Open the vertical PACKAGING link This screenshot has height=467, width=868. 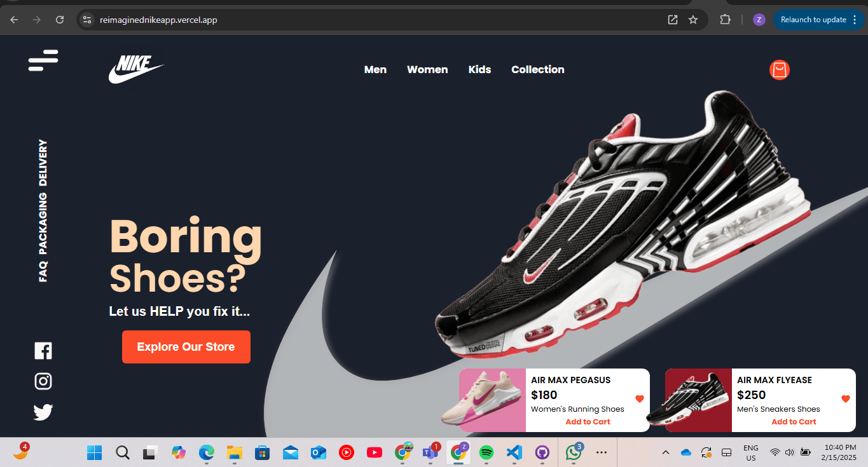pyautogui.click(x=43, y=224)
